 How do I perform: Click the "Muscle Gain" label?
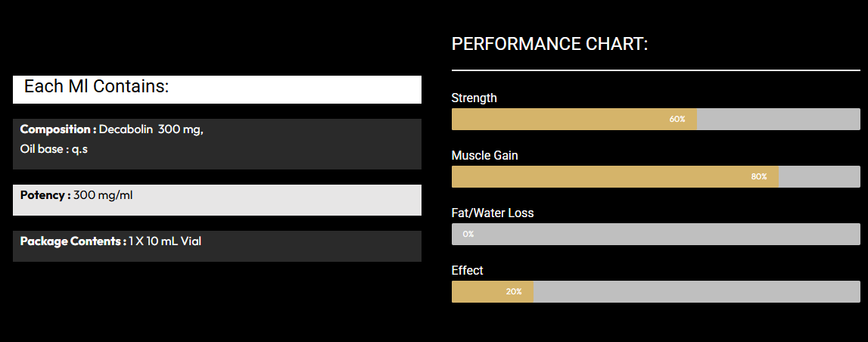(x=484, y=155)
